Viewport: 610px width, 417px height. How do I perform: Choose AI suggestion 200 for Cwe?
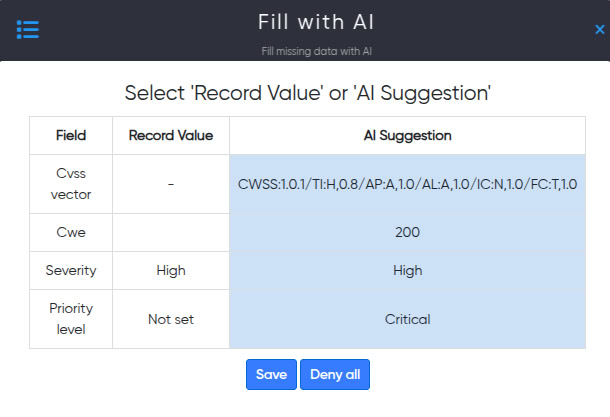407,232
